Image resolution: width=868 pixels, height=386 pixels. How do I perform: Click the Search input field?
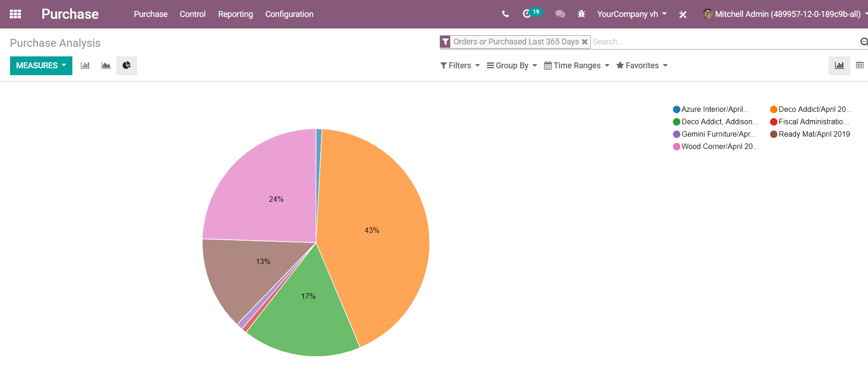click(724, 42)
